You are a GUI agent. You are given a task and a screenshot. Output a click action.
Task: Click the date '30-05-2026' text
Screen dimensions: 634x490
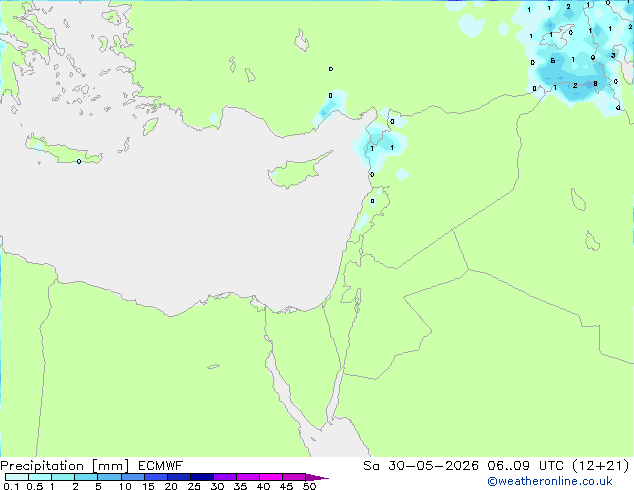(433, 466)
